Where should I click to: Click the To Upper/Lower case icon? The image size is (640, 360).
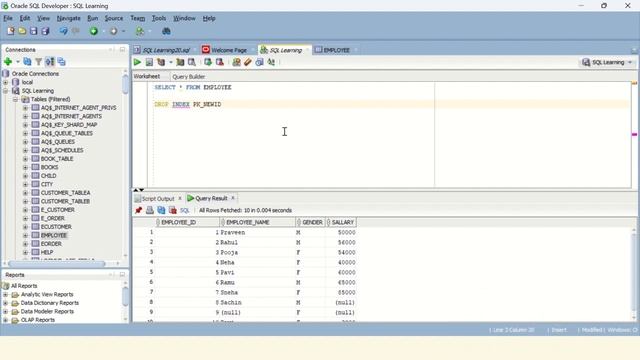click(271, 62)
